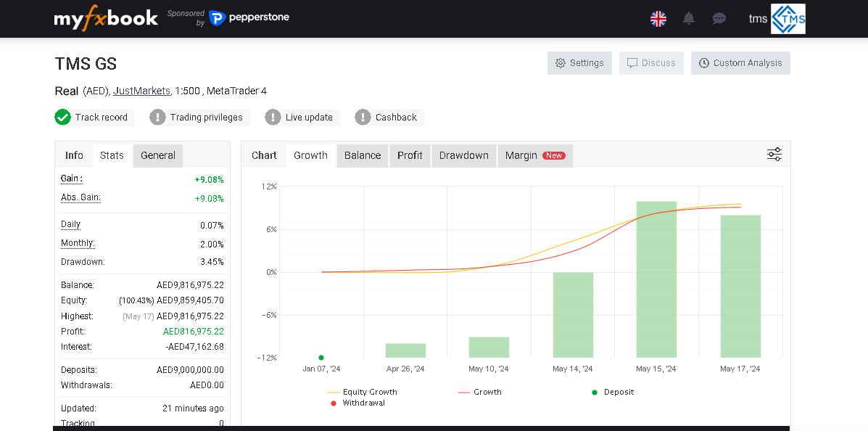The width and height of the screenshot is (868, 431).
Task: Open the JustMarkets broker link
Action: click(x=141, y=91)
